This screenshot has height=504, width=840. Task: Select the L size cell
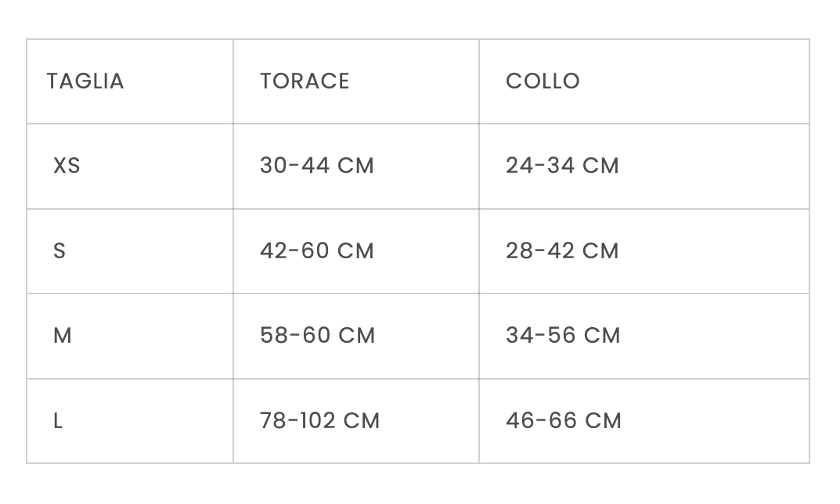(58, 421)
